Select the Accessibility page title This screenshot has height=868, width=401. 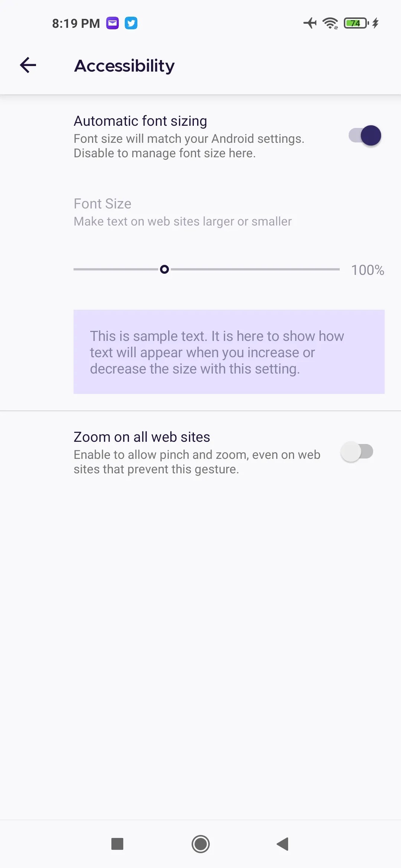[124, 65]
